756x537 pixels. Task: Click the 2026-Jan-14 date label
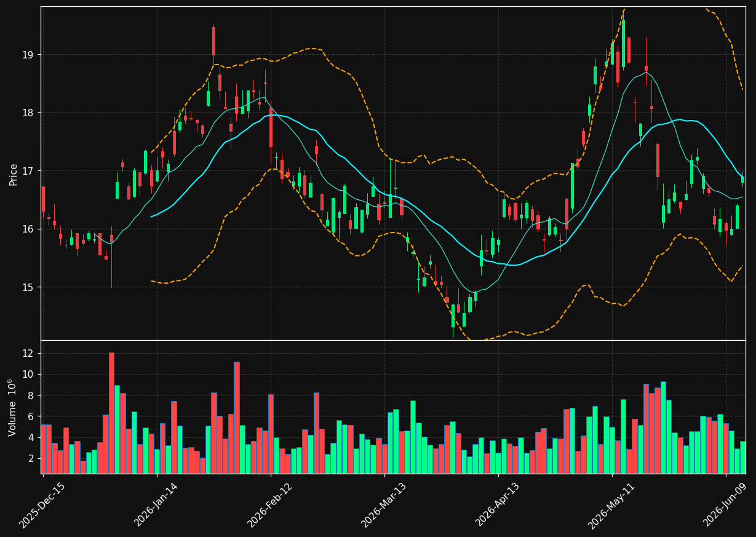(x=156, y=506)
